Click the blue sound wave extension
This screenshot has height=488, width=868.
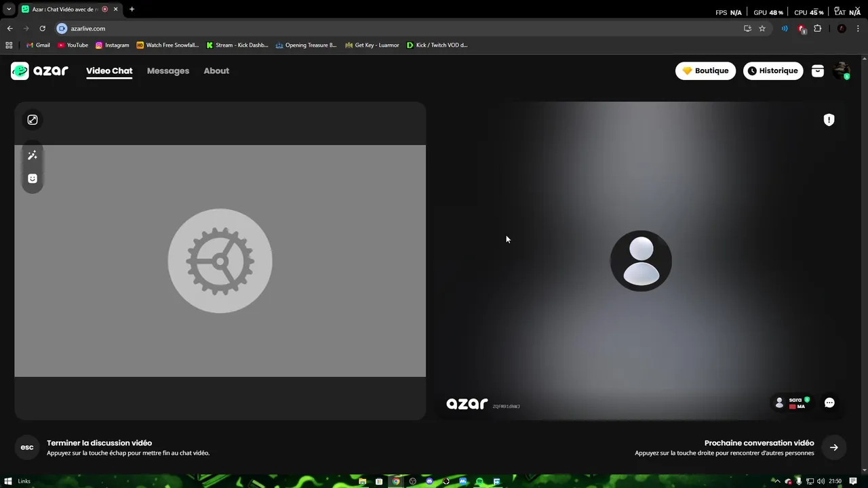click(785, 28)
